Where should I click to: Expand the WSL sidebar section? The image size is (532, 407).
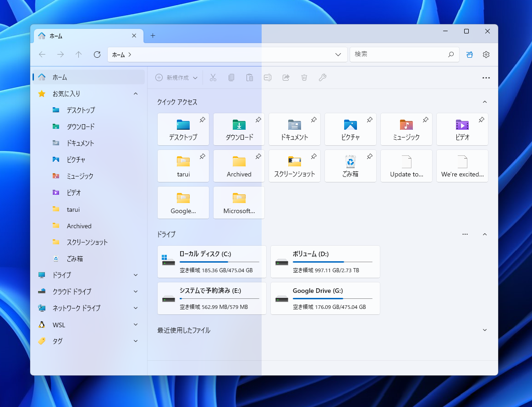136,324
